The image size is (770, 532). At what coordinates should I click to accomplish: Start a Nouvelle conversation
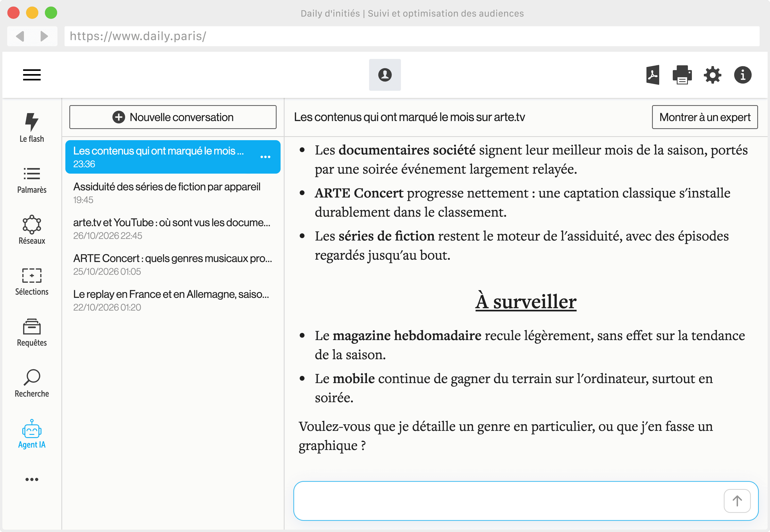(173, 117)
